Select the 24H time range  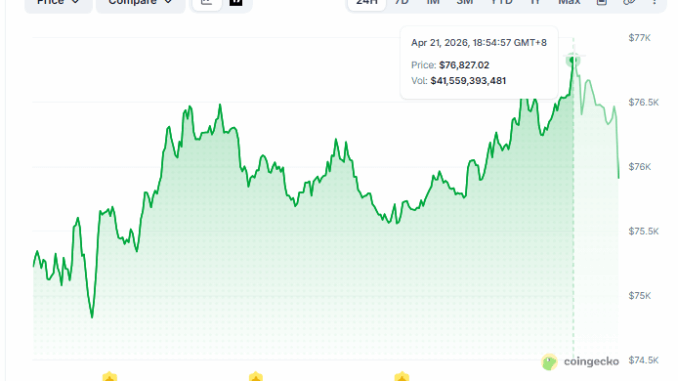pos(367,3)
